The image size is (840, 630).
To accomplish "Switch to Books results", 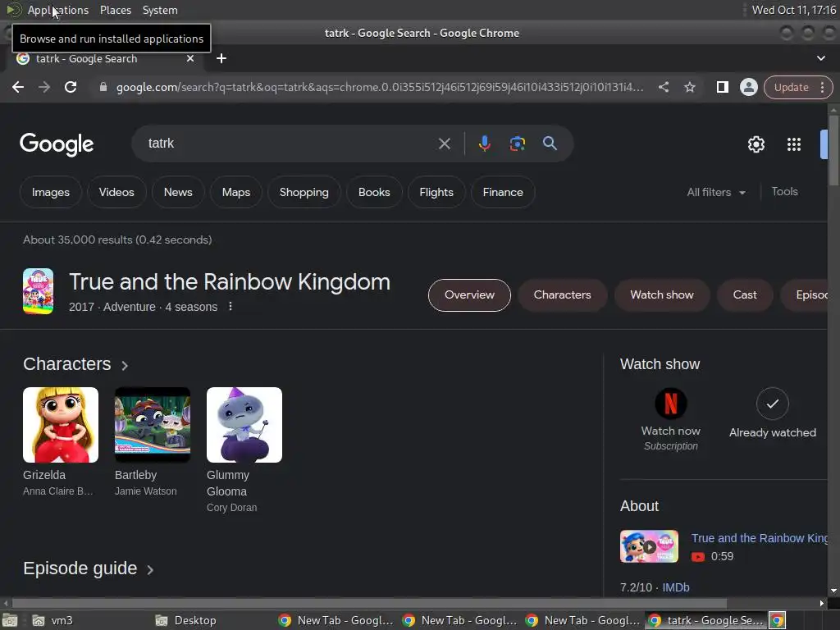I will [x=374, y=192].
